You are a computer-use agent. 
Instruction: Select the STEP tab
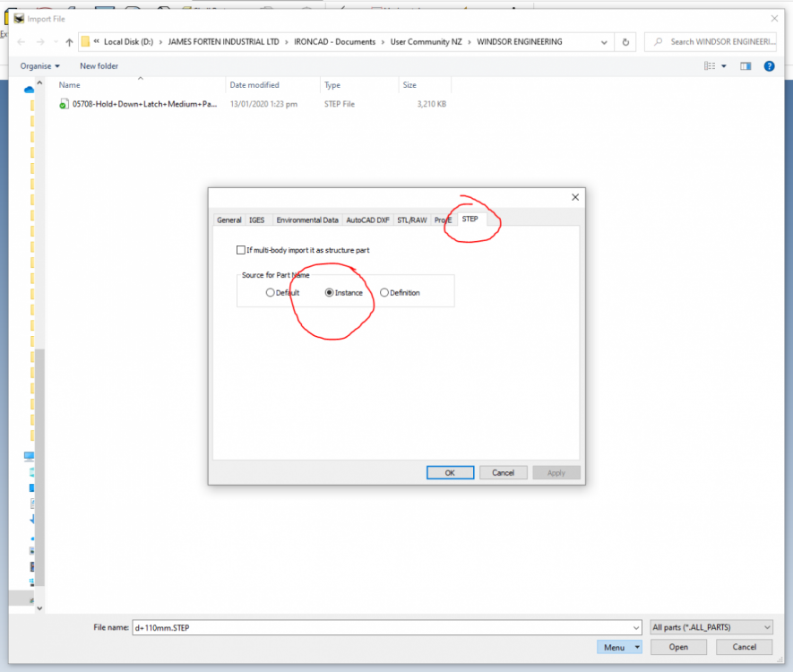[x=470, y=219]
